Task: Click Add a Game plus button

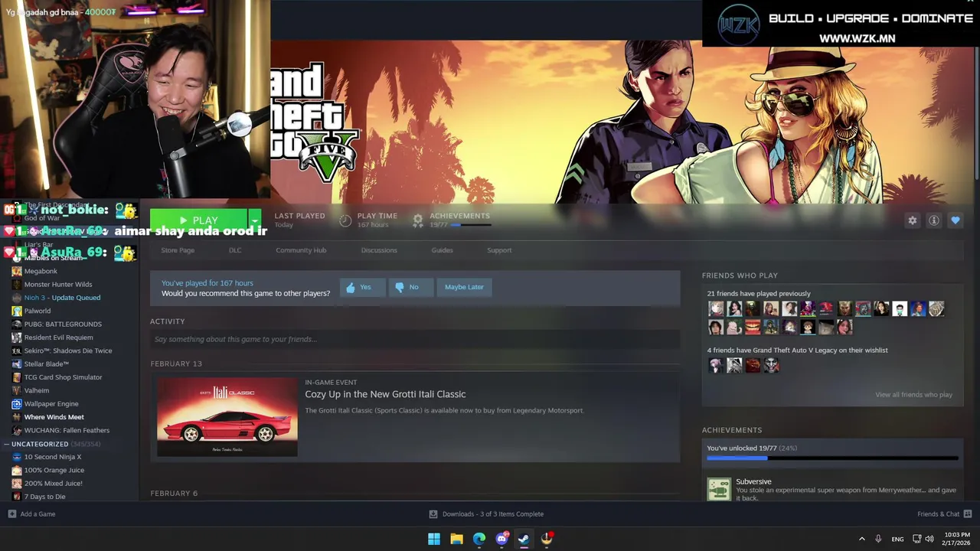Action: click(11, 514)
